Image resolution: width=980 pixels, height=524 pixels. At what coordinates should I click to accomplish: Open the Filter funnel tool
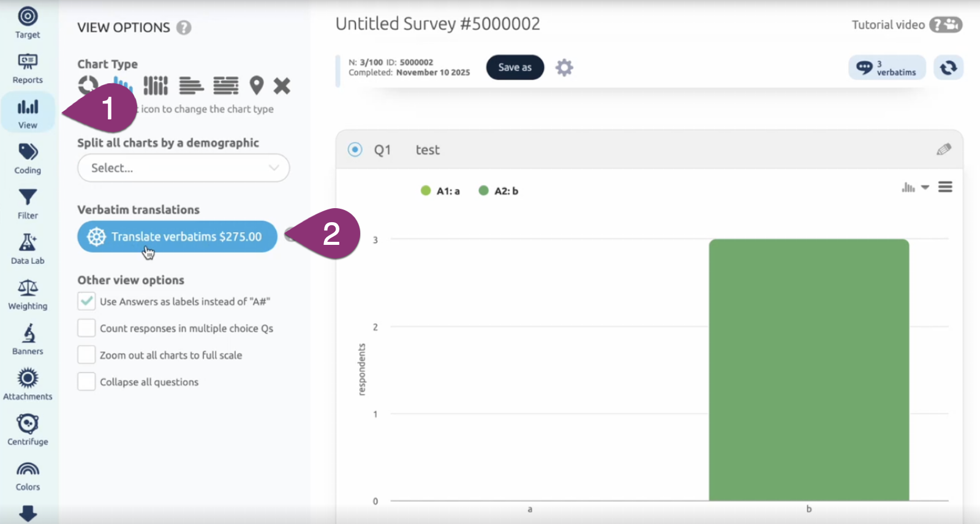[x=28, y=204]
